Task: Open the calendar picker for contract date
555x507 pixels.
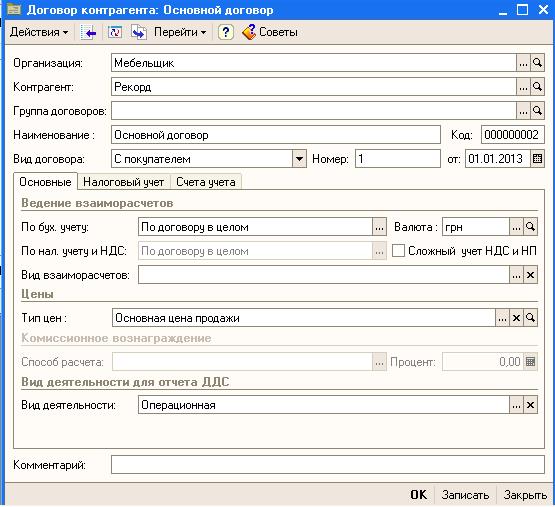Action: 537,159
